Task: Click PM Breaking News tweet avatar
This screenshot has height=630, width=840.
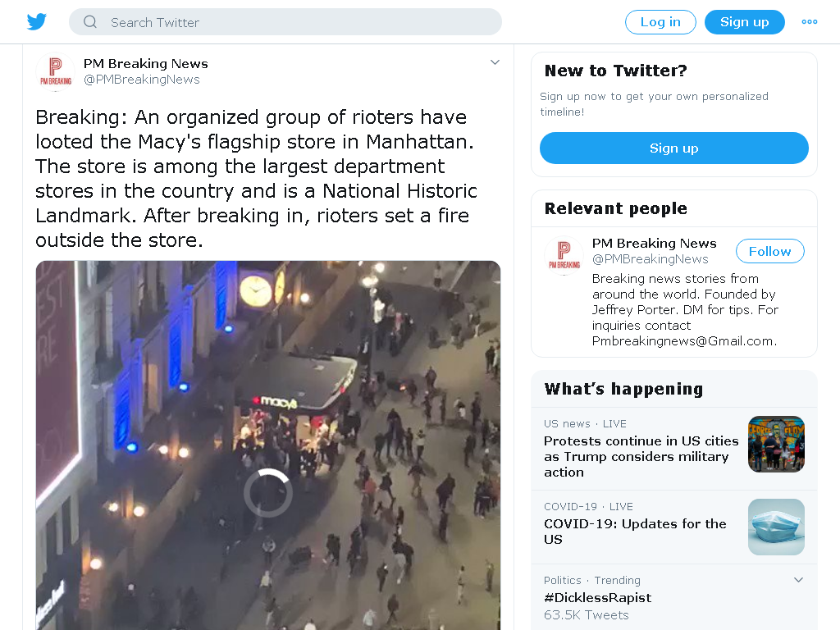Action: [55, 72]
